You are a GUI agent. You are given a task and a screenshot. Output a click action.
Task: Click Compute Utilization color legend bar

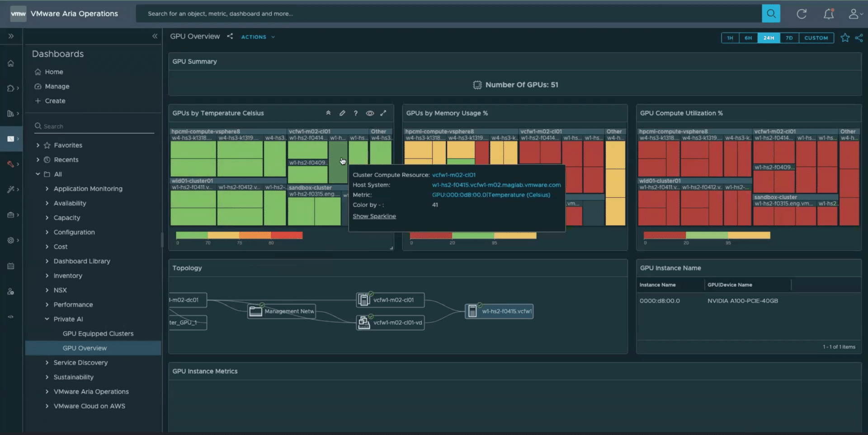click(707, 235)
